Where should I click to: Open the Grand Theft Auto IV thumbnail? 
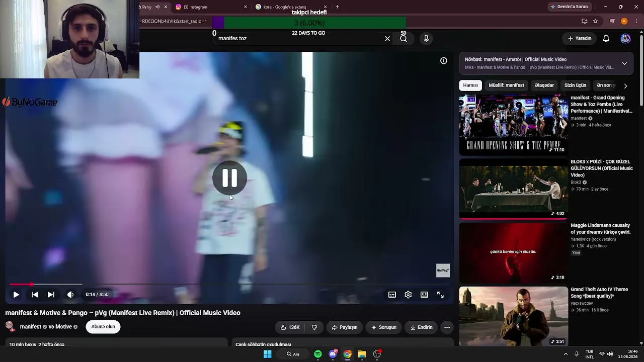click(513, 316)
